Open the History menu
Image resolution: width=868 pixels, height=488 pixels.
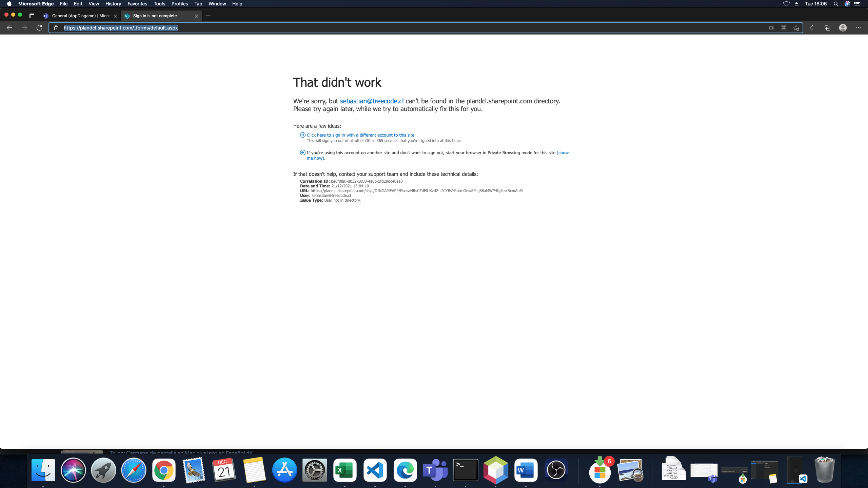point(113,4)
